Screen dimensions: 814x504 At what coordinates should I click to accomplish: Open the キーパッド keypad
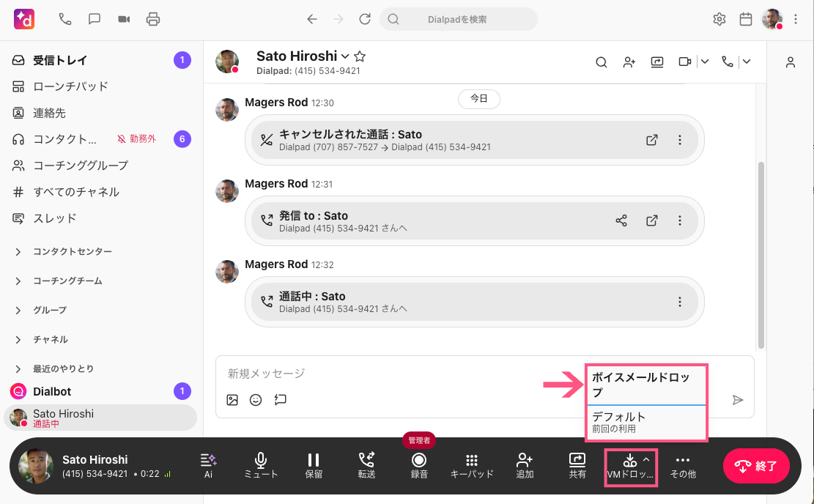tap(472, 466)
